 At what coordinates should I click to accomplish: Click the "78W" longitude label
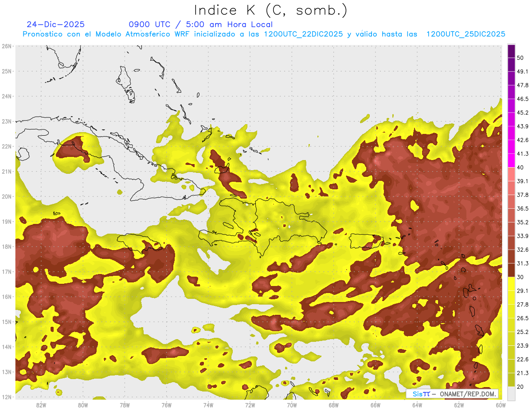coord(125,405)
